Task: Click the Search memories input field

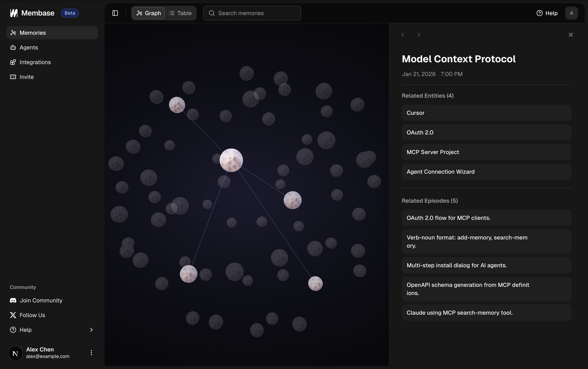Action: click(x=252, y=13)
